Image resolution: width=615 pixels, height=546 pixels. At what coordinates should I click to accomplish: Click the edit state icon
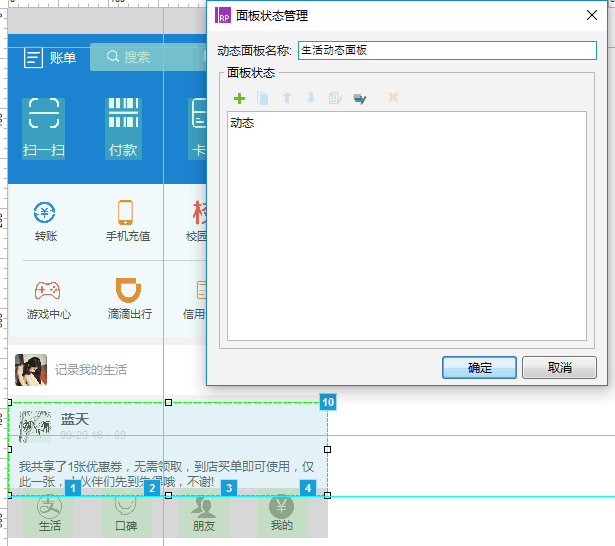(335, 98)
